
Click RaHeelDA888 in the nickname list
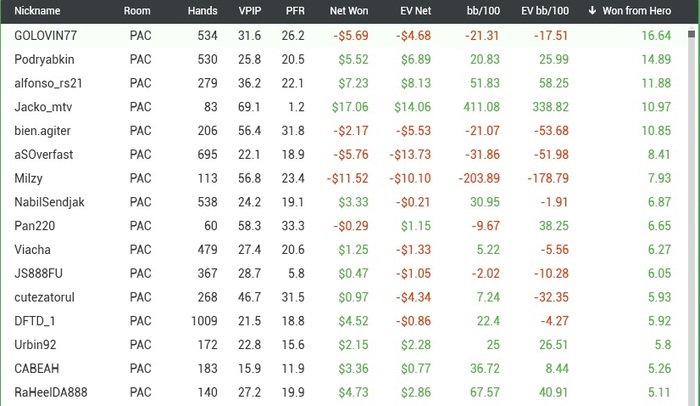click(x=51, y=392)
